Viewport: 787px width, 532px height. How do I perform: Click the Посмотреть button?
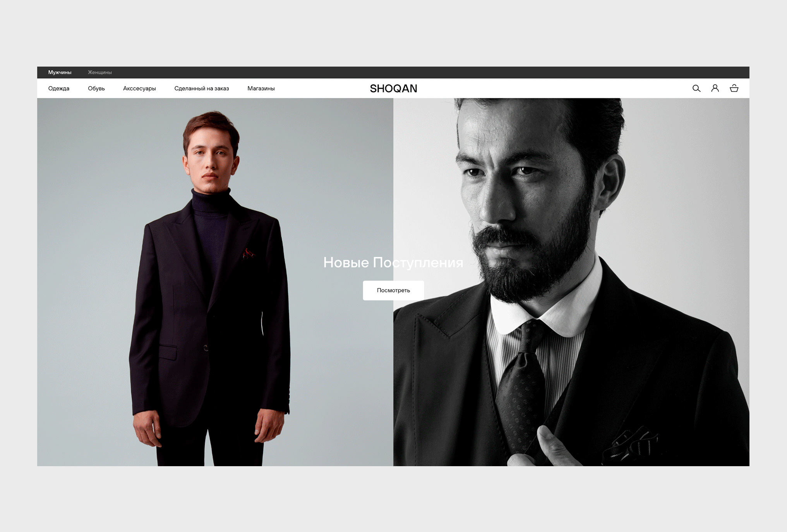pyautogui.click(x=393, y=290)
